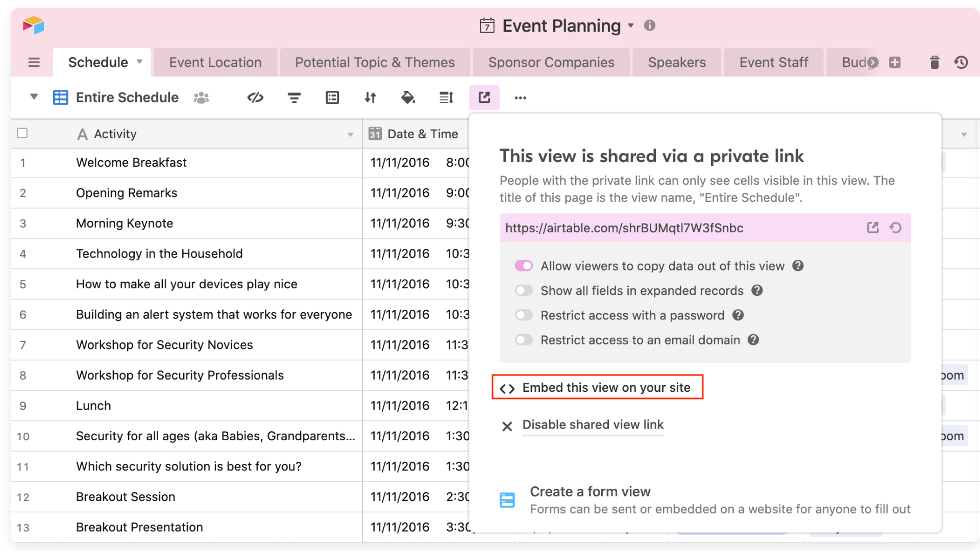Screen dimensions: 980x551
Task: Switch to the Event Location tab
Action: pos(215,62)
